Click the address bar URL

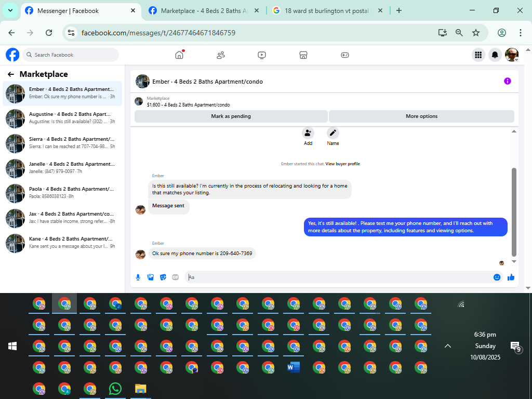(158, 33)
